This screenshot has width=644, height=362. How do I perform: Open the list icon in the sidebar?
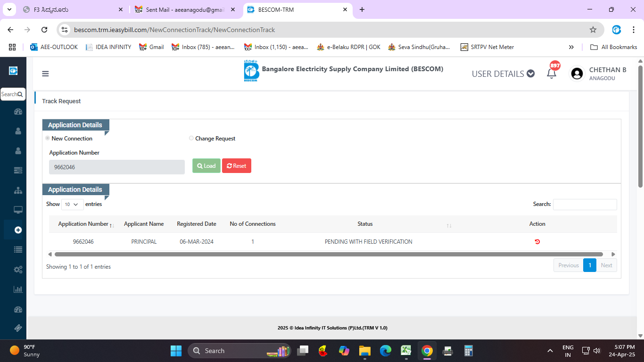coord(18,250)
